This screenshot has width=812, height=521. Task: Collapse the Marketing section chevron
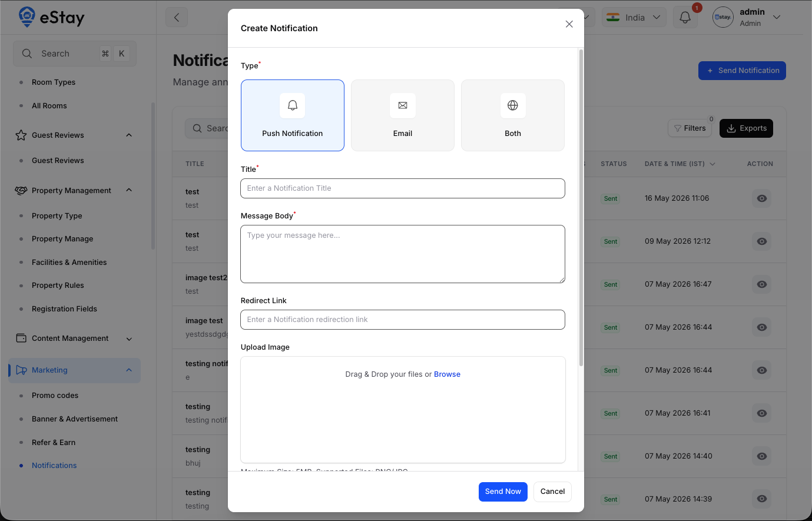coord(129,370)
